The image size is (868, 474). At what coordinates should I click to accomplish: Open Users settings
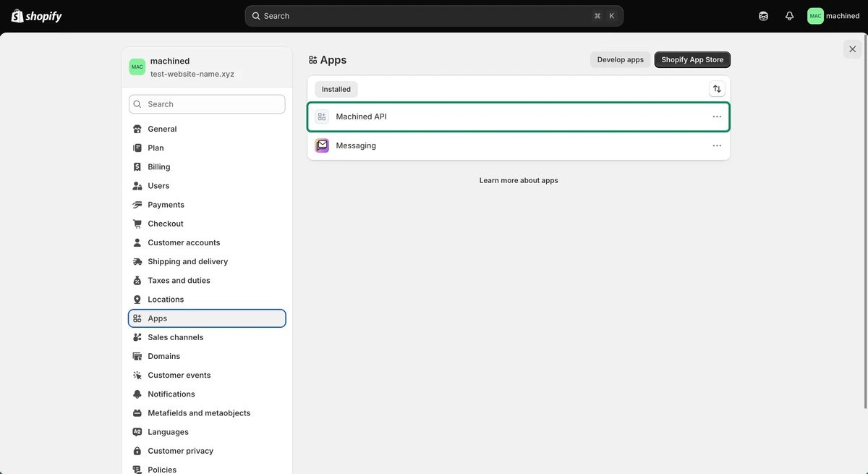pyautogui.click(x=207, y=186)
